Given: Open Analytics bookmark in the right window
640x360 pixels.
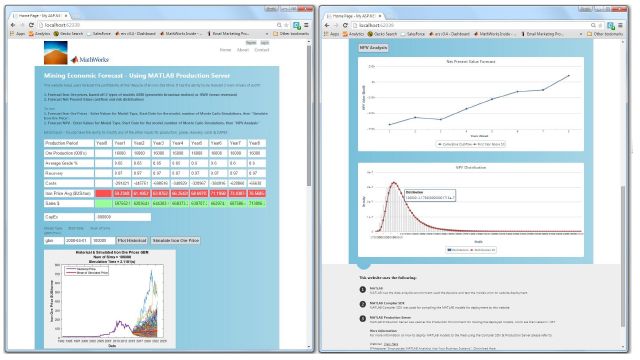Looking at the screenshot, I should tap(354, 34).
